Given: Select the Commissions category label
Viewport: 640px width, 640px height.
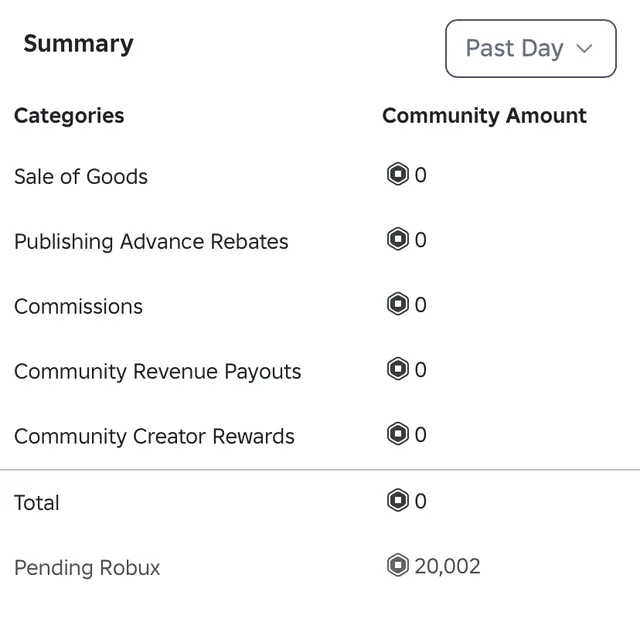Looking at the screenshot, I should click(78, 307).
